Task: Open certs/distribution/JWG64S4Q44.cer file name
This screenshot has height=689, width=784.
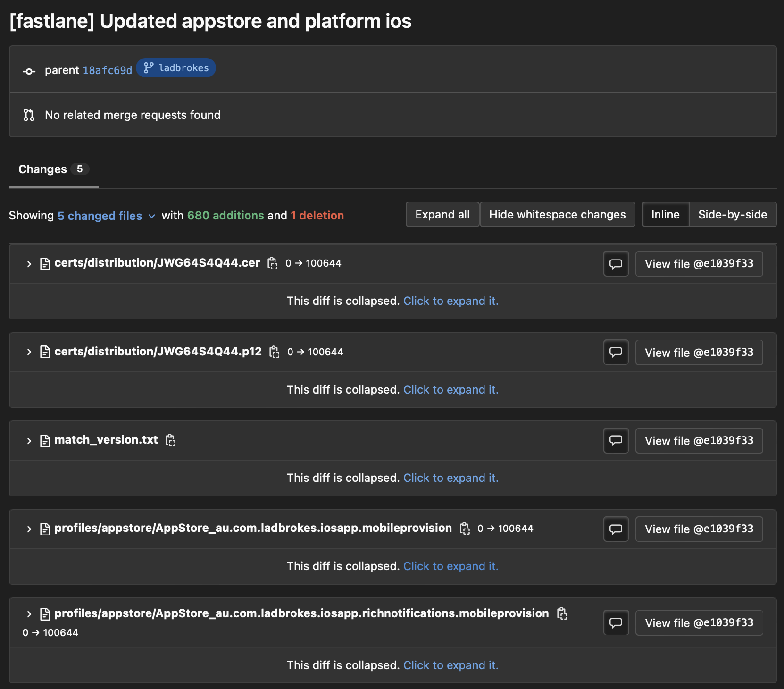Action: 157,263
